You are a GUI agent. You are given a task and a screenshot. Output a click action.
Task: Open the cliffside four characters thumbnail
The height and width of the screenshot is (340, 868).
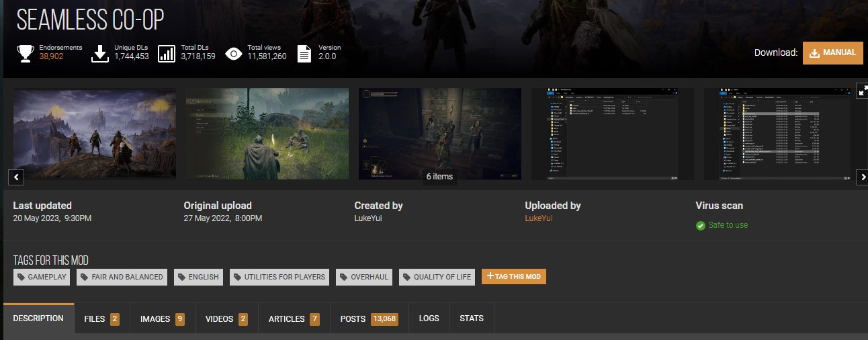[x=95, y=134]
